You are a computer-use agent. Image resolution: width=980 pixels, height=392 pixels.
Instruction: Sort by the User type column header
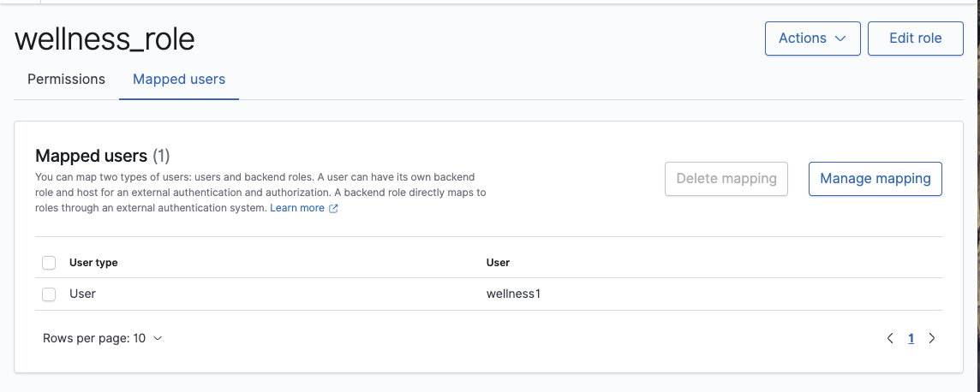pos(93,263)
